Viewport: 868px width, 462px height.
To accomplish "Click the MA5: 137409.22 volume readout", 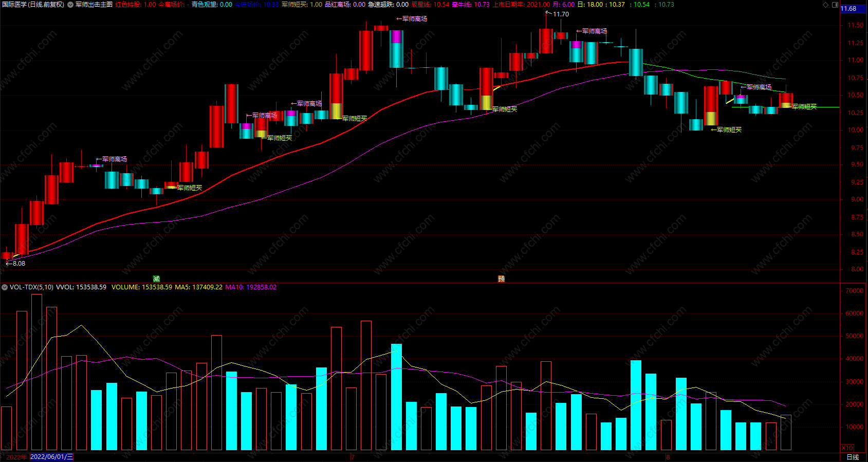I will click(x=198, y=287).
